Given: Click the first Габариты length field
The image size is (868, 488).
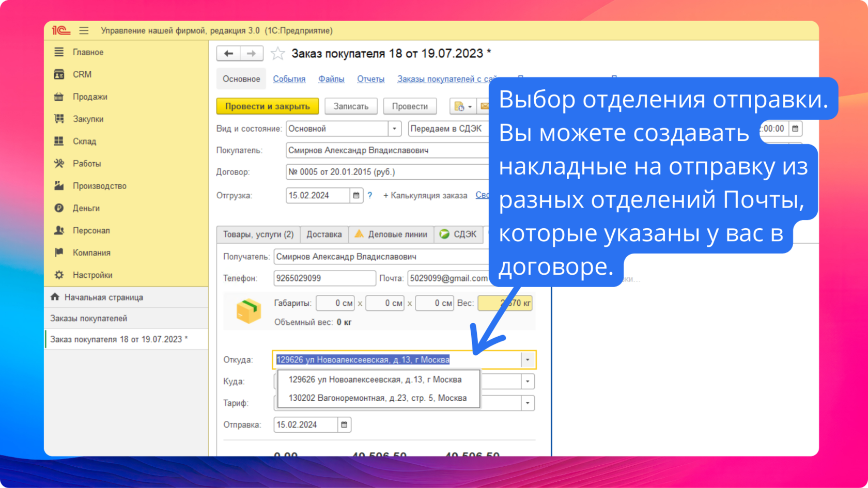Looking at the screenshot, I should coord(335,303).
